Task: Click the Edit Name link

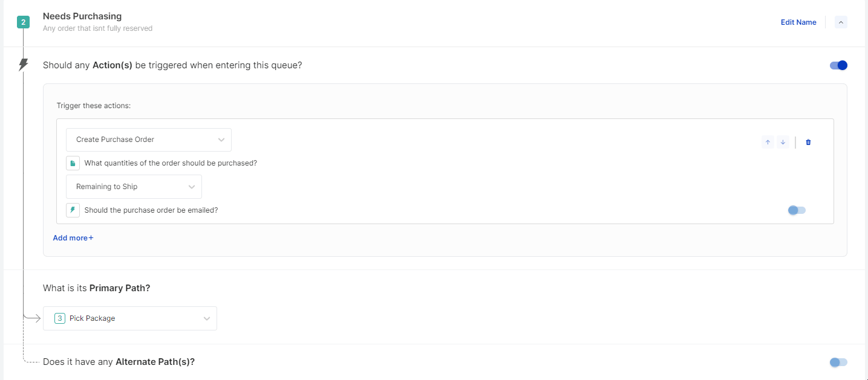Action: (x=798, y=22)
